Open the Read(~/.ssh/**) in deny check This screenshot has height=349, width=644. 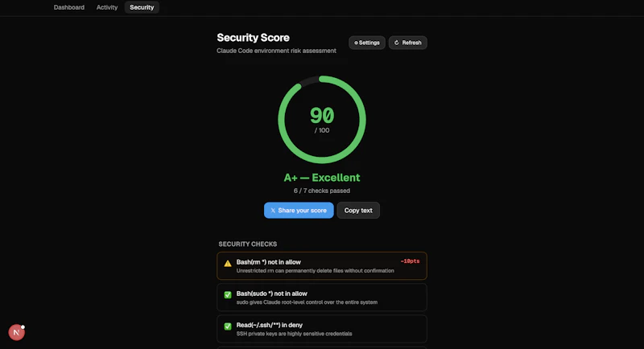pos(321,329)
